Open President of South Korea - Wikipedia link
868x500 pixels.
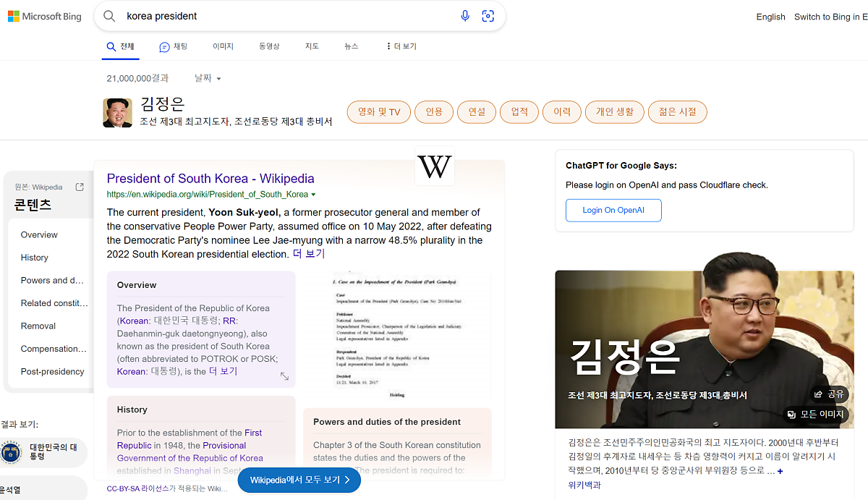point(210,179)
